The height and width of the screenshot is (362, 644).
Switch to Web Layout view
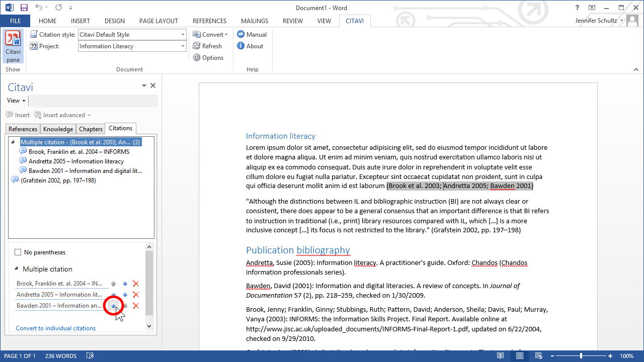(538, 356)
